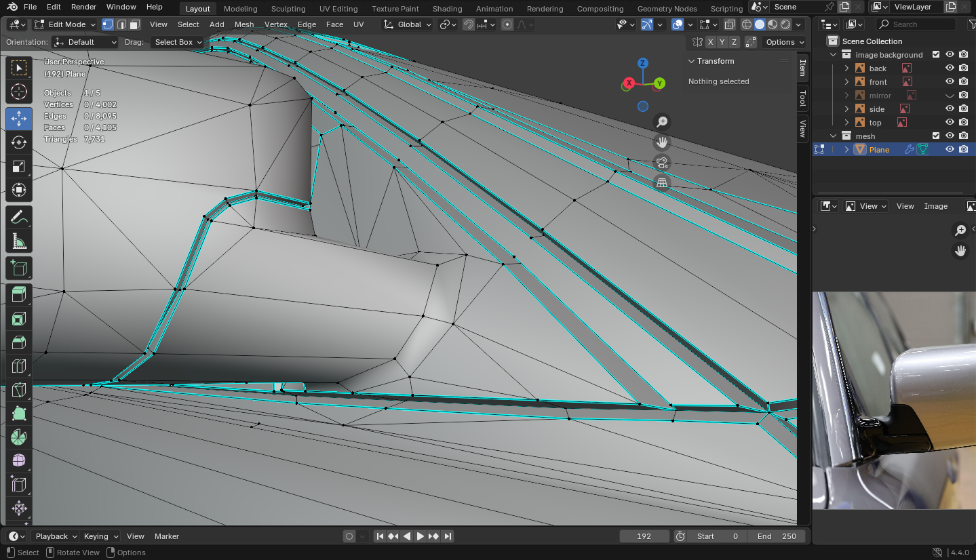Play the animation forward
The width and height of the screenshot is (976, 560).
pos(420,536)
